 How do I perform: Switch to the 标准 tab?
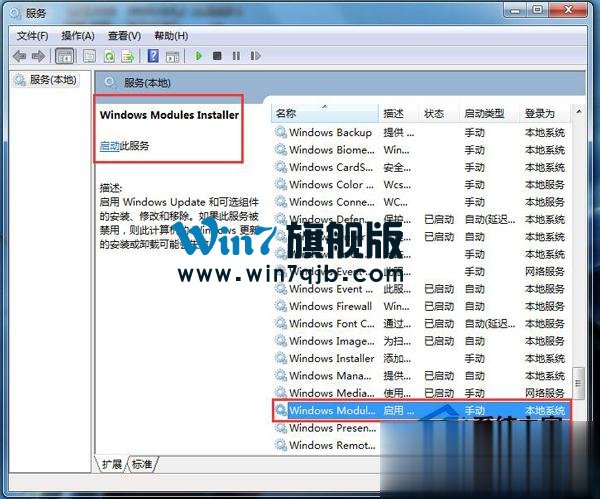(x=142, y=464)
